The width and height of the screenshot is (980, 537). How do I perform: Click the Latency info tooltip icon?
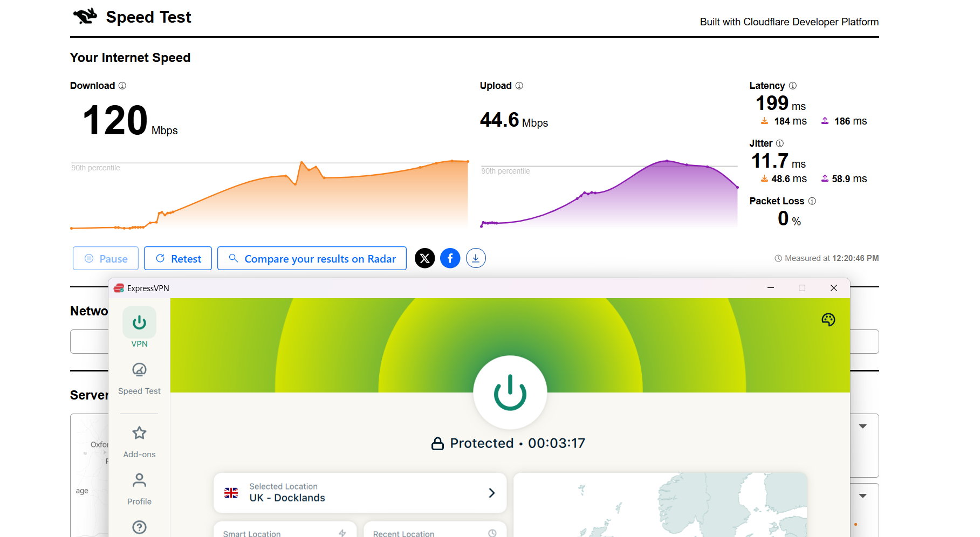point(792,86)
